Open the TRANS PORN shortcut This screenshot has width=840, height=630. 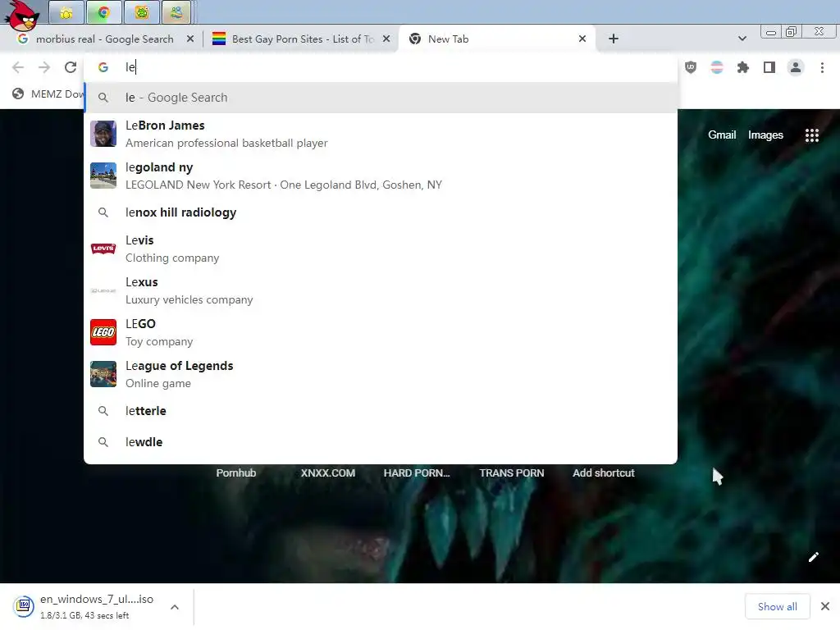[512, 473]
